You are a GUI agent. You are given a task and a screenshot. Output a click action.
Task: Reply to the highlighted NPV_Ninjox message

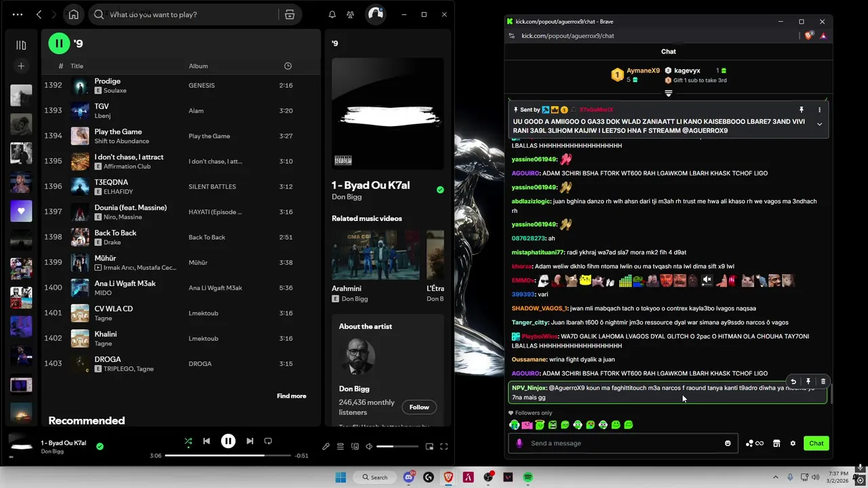pos(793,382)
